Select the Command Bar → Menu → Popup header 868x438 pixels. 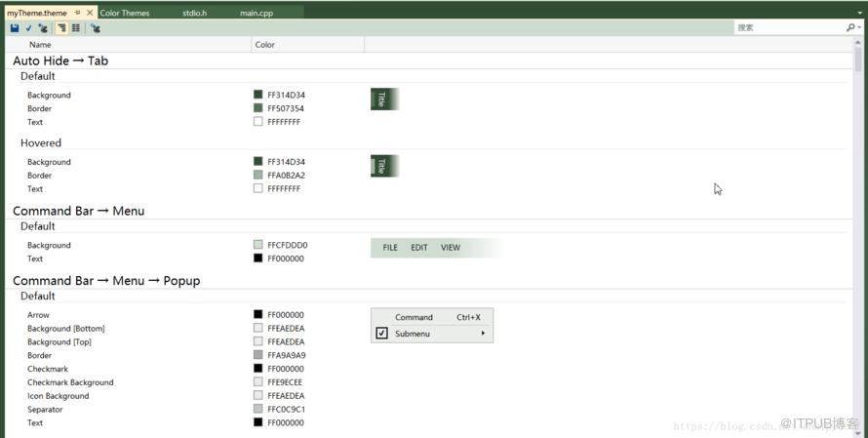tap(106, 281)
